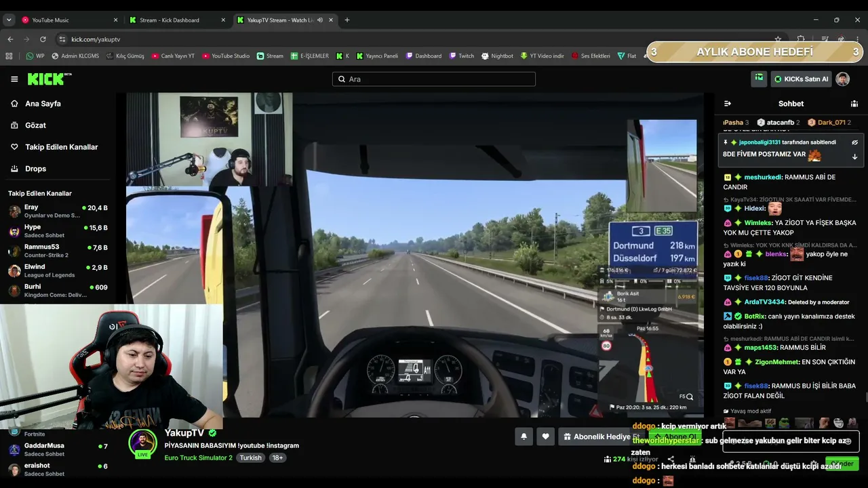Open the Ana Sayfa sidebar link
This screenshot has width=868, height=488.
coord(43,104)
